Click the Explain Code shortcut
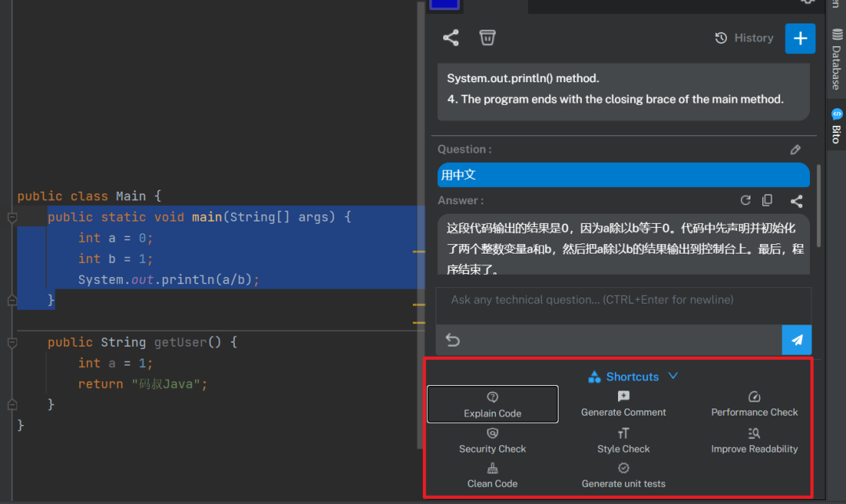The image size is (846, 504). pyautogui.click(x=492, y=405)
